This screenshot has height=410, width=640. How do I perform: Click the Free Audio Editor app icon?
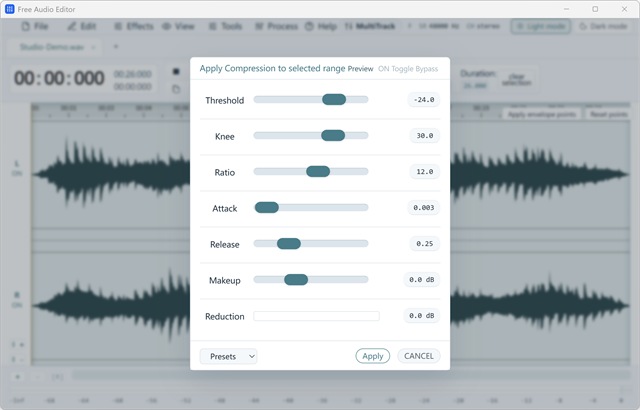(9, 9)
